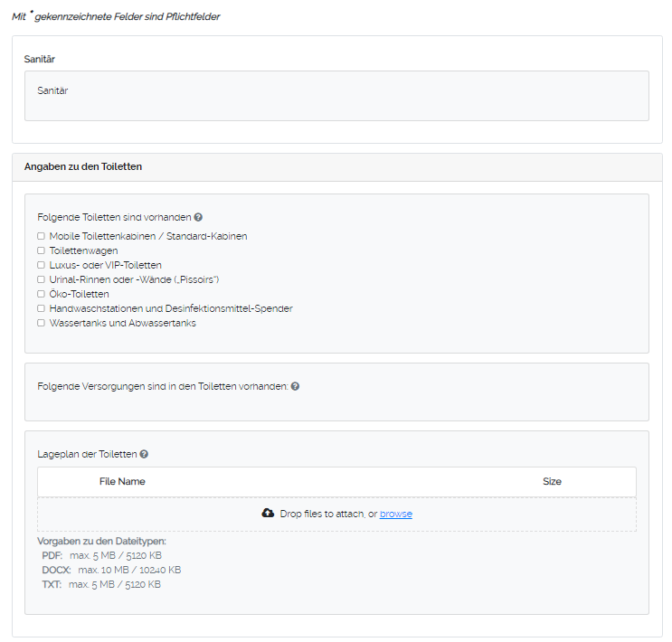Click the 'Folgende Versorgungen sind in den Toiletten' label
672x642 pixels.
point(163,386)
